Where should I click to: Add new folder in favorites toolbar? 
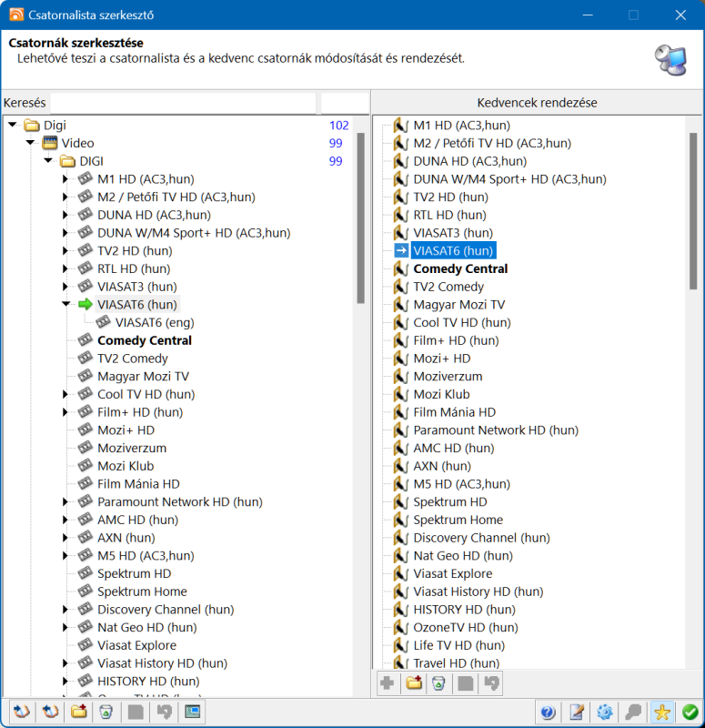[x=414, y=683]
